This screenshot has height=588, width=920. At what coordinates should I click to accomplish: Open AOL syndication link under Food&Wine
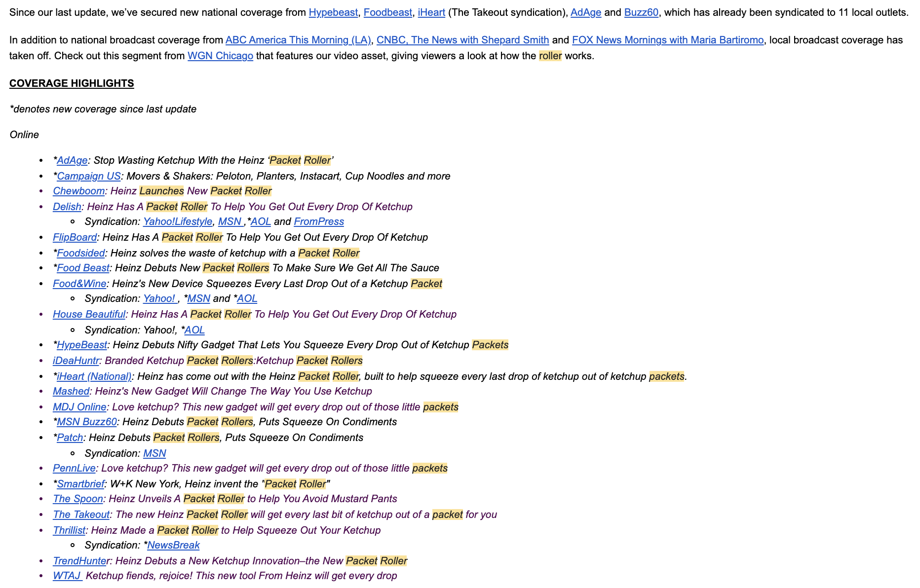[247, 298]
